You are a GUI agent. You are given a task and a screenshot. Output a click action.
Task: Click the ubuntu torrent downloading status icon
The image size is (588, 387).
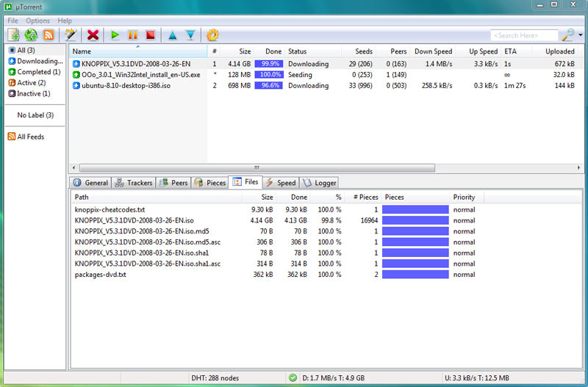pyautogui.click(x=76, y=85)
